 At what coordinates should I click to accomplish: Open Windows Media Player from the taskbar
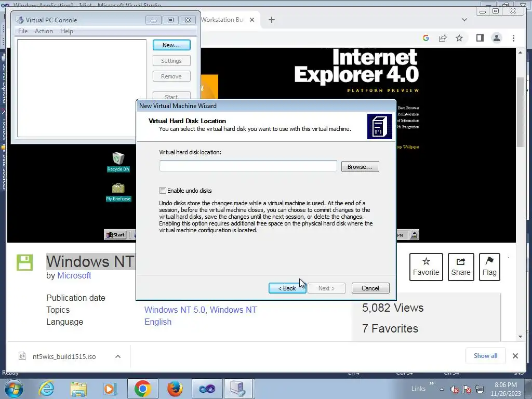pyautogui.click(x=109, y=389)
